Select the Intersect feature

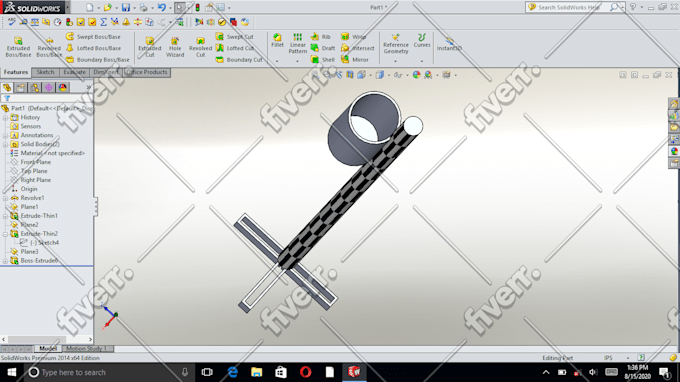pos(358,48)
